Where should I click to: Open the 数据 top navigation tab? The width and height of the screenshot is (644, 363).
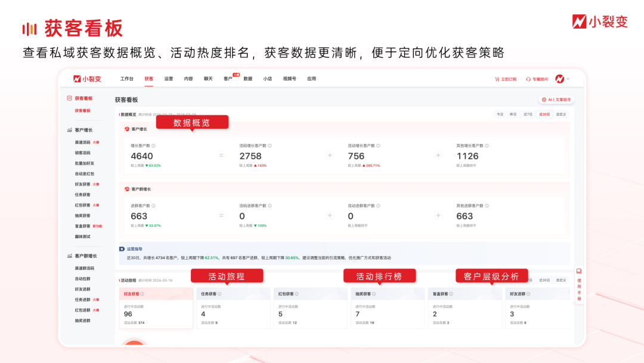tap(247, 79)
